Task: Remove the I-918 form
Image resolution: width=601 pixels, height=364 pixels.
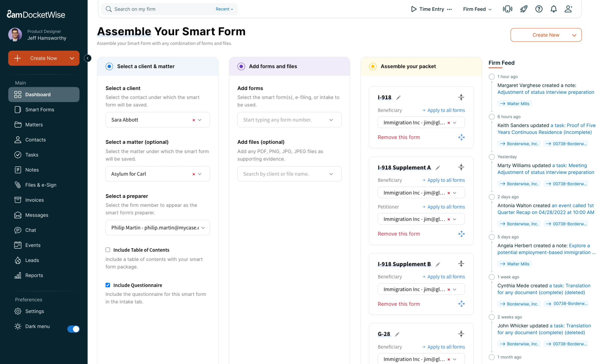Action: [399, 137]
